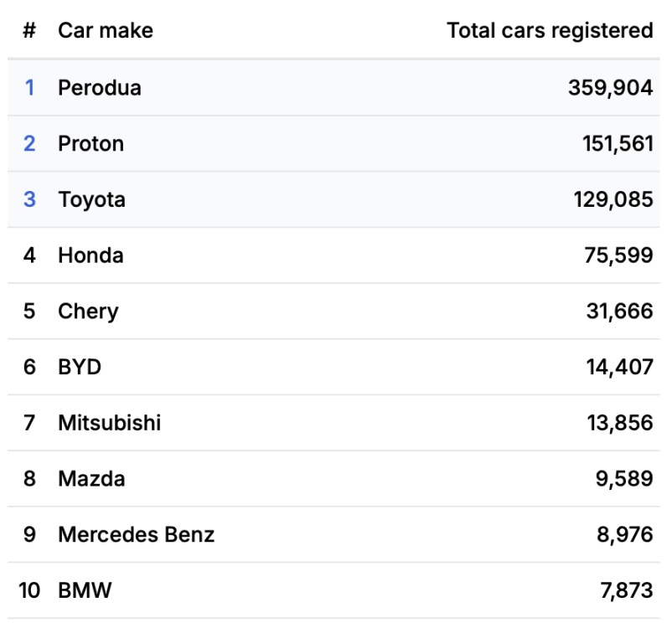Select the rank number 10 cell
672x628 pixels.
click(29, 590)
